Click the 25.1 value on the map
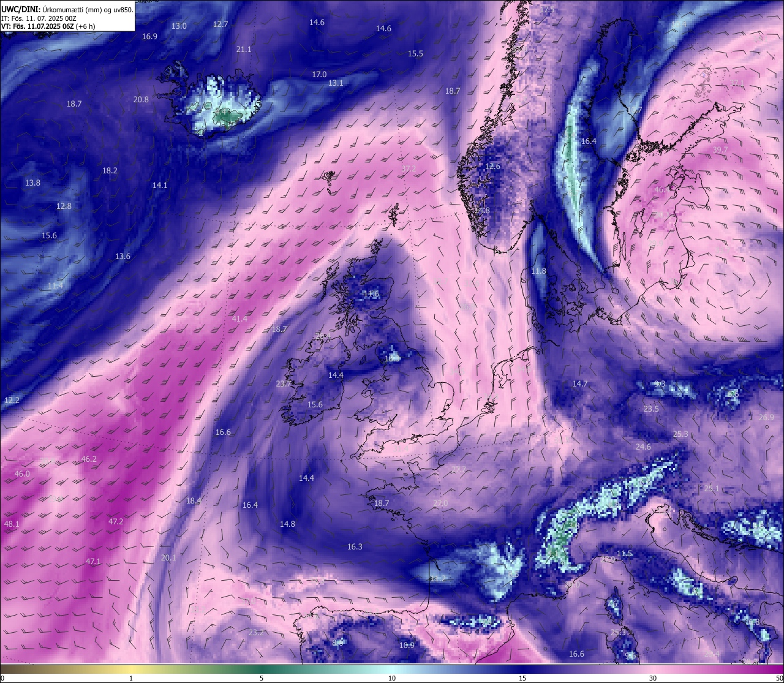This screenshot has width=784, height=683. pyautogui.click(x=712, y=489)
